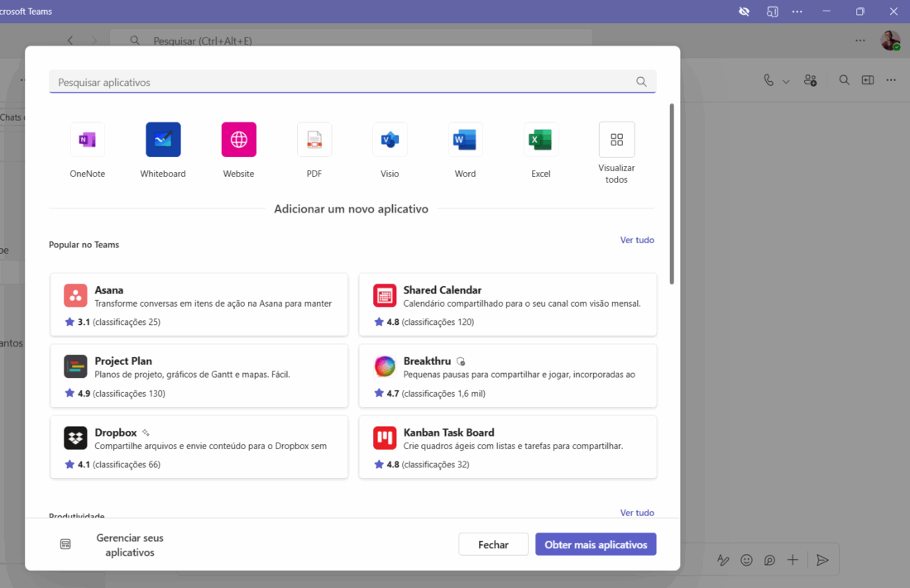Open the Breakthru title
This screenshot has height=588, width=910.
point(427,361)
